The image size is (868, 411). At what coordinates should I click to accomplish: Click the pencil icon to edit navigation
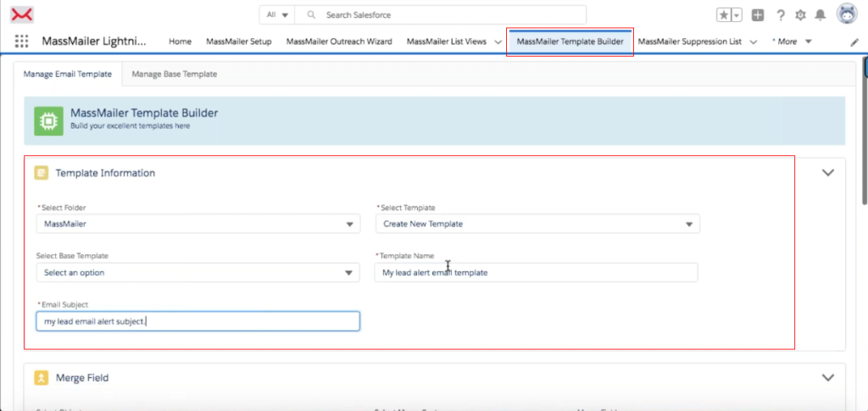tap(854, 42)
